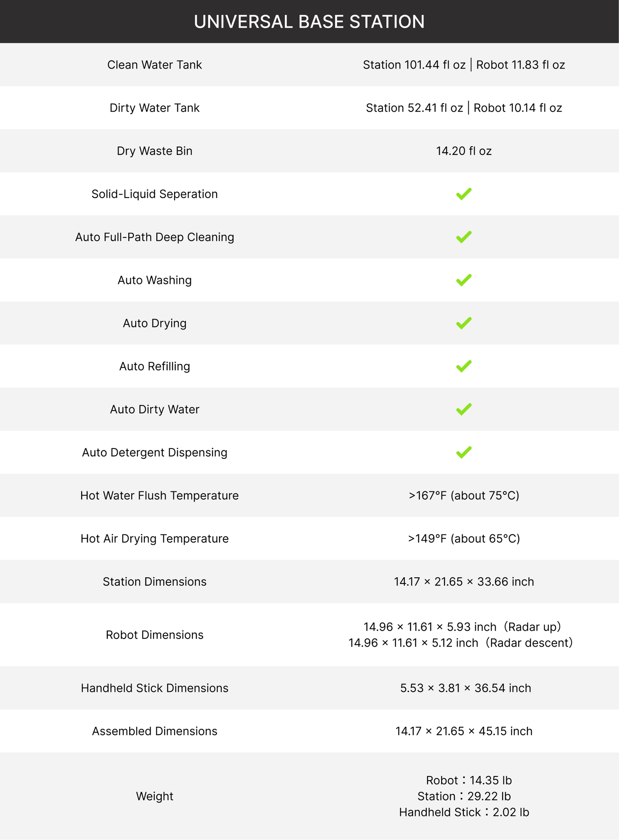Click the Auto Refilling green checkmark
The height and width of the screenshot is (840, 619).
pos(464,366)
